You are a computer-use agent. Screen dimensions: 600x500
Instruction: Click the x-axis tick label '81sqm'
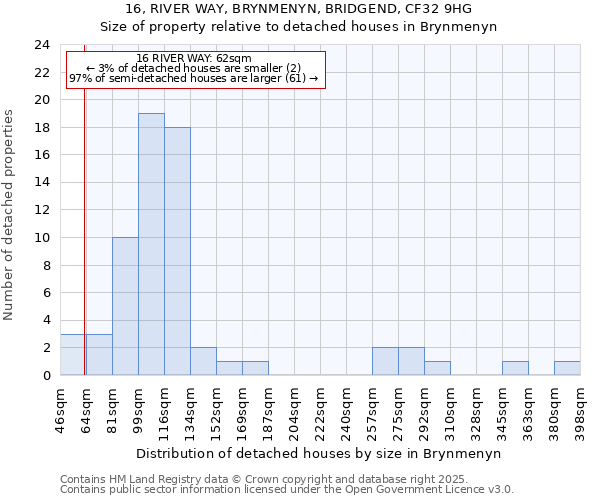pos(112,411)
